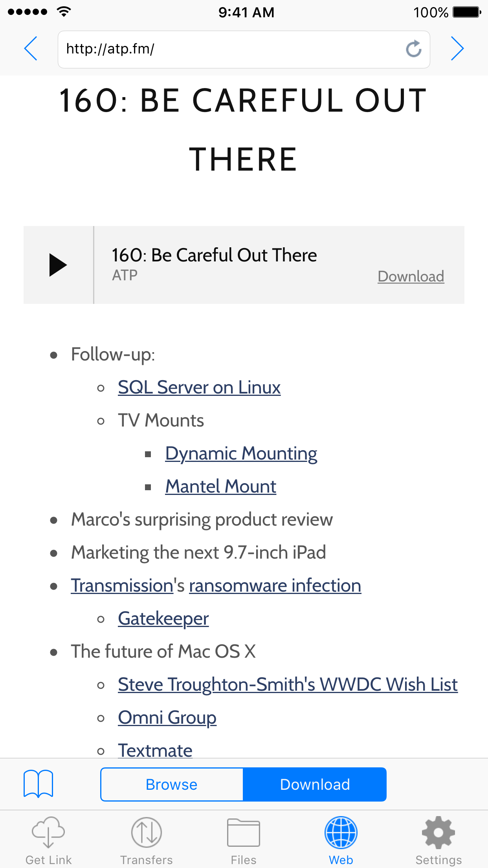Viewport: 488px width, 868px height.
Task: Open the bookmarks book icon
Action: 38,783
